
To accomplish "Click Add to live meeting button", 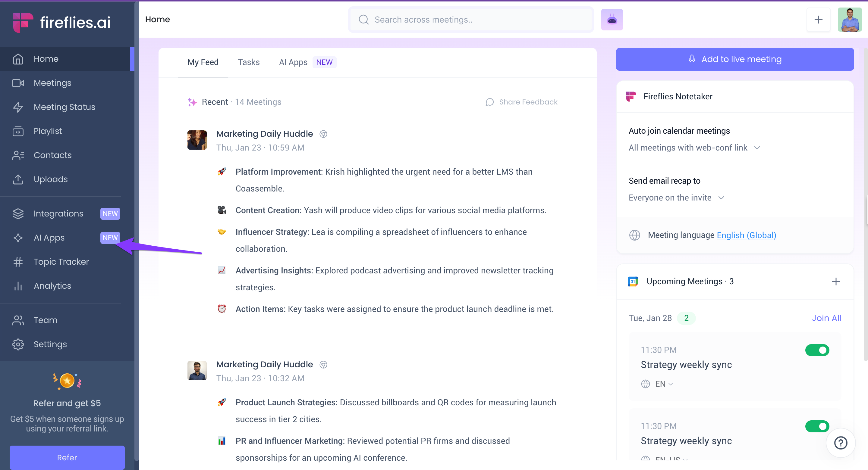I will pyautogui.click(x=734, y=59).
